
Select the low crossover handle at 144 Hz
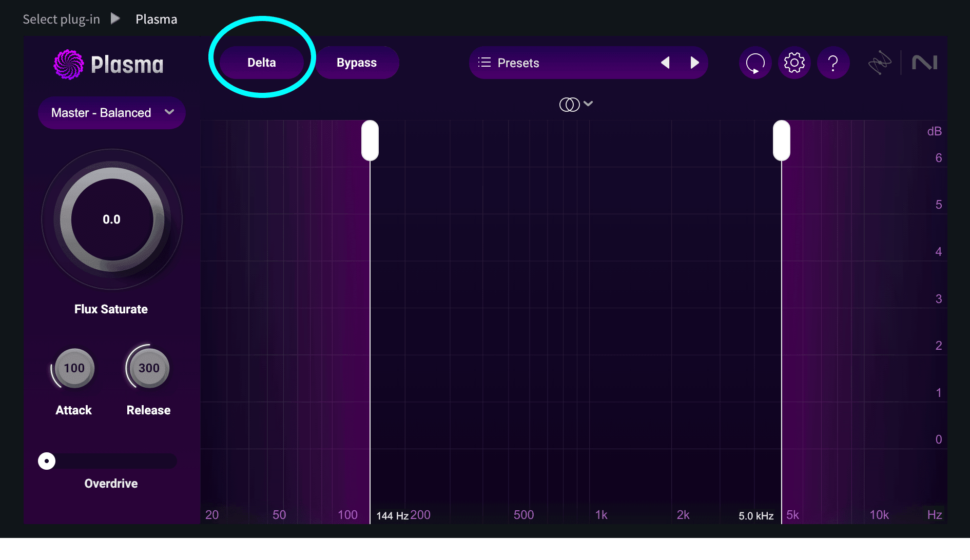pos(370,141)
